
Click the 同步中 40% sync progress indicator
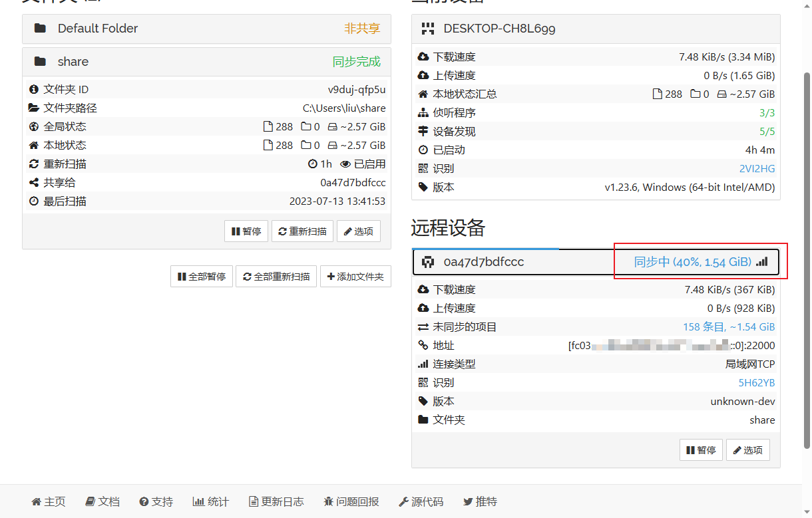[x=693, y=262]
